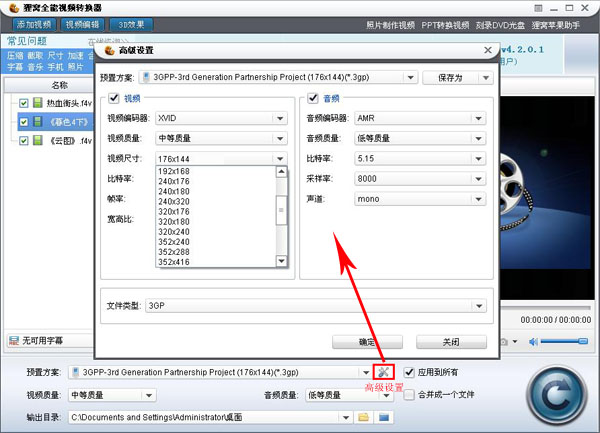Click the 添加视频 toolbar button

34,25
